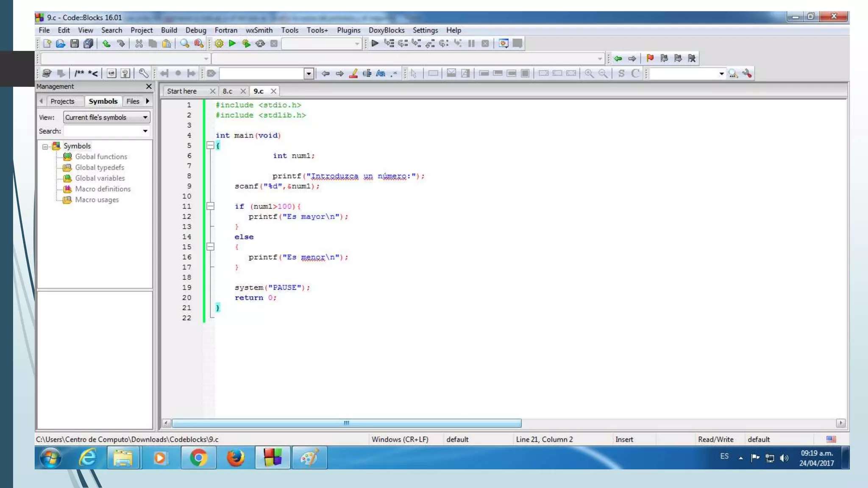Click the Build gear icon
The image size is (868, 488).
pos(219,44)
